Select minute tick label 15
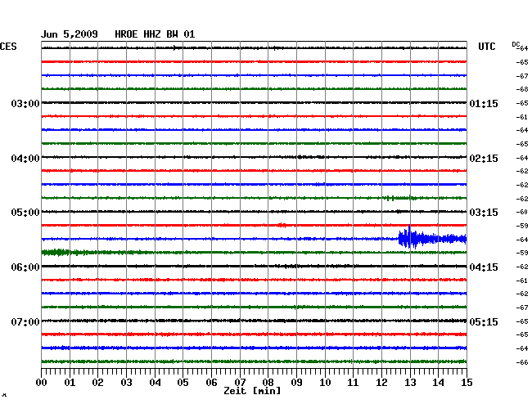Viewport: 532px width, 404px height. 467,382
